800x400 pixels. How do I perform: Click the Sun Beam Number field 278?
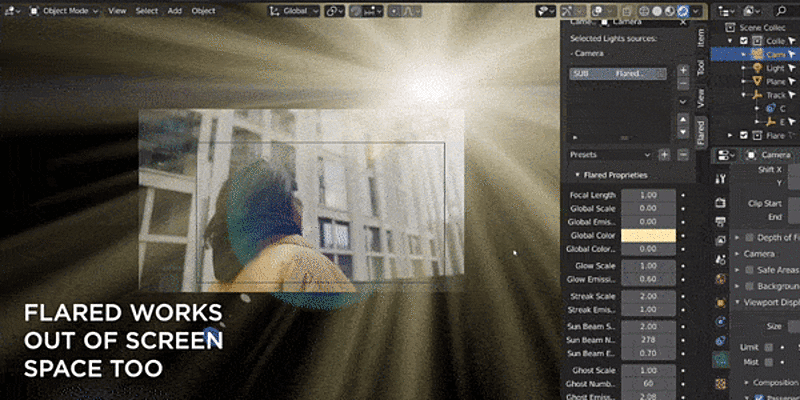point(648,340)
